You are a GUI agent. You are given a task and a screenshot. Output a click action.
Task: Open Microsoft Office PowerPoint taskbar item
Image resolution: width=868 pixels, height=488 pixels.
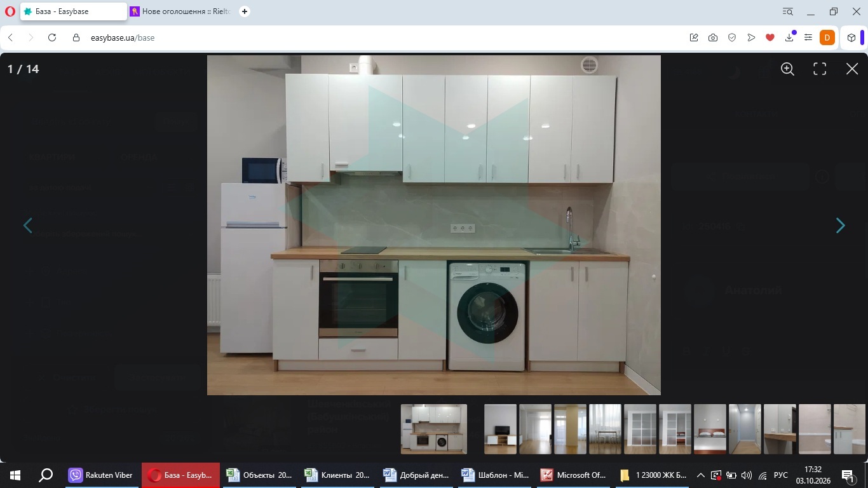coord(574,475)
